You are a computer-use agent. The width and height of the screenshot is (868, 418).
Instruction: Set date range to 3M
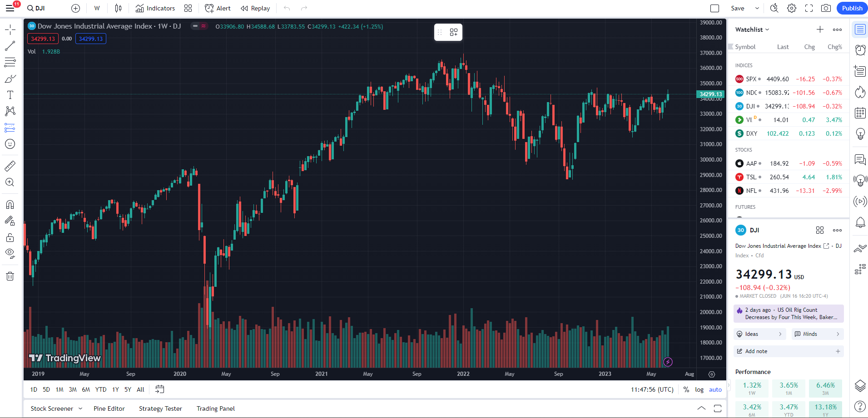[x=73, y=389]
